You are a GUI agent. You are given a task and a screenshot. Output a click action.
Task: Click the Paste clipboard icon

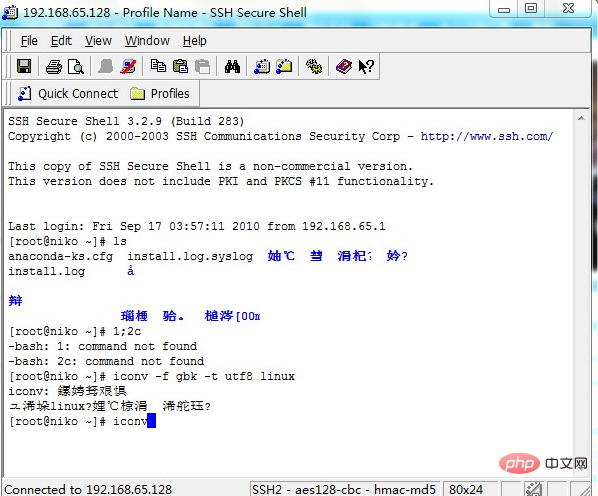[180, 67]
